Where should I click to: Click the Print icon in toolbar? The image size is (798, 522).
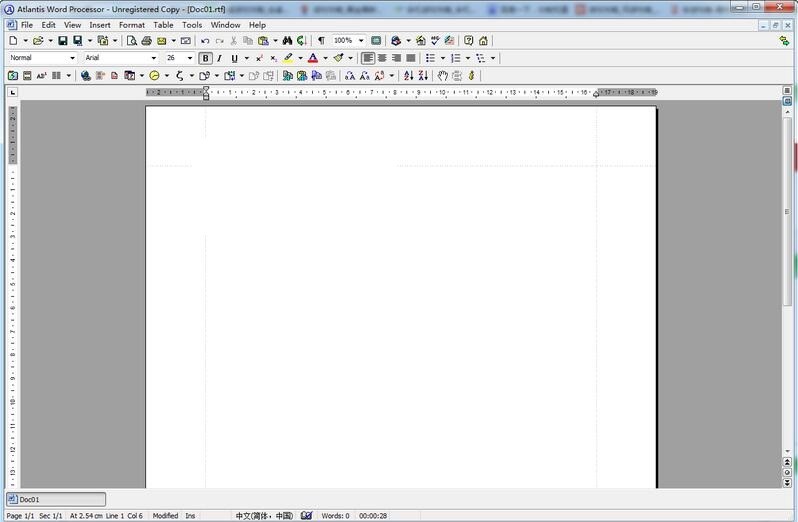146,41
